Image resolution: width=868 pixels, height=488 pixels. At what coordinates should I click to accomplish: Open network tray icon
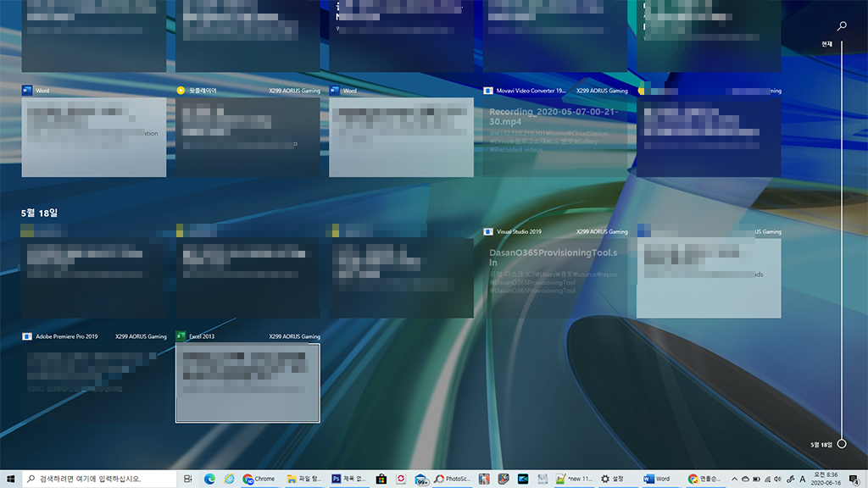pyautogui.click(x=767, y=480)
